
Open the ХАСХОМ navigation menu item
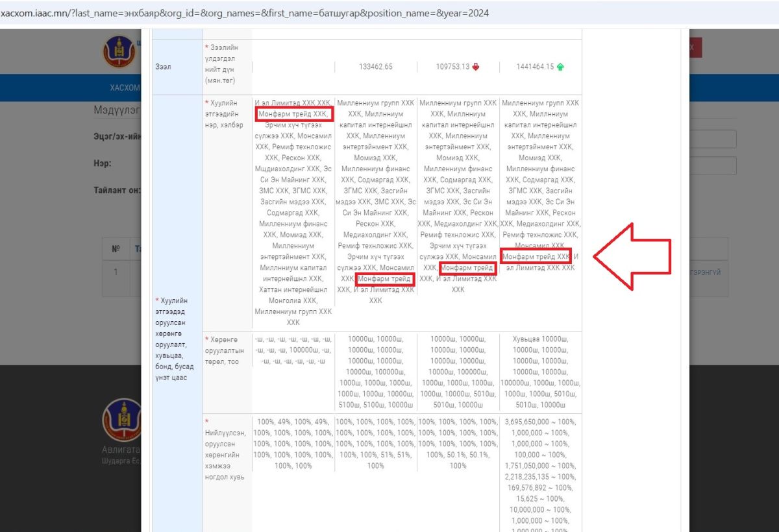click(124, 88)
